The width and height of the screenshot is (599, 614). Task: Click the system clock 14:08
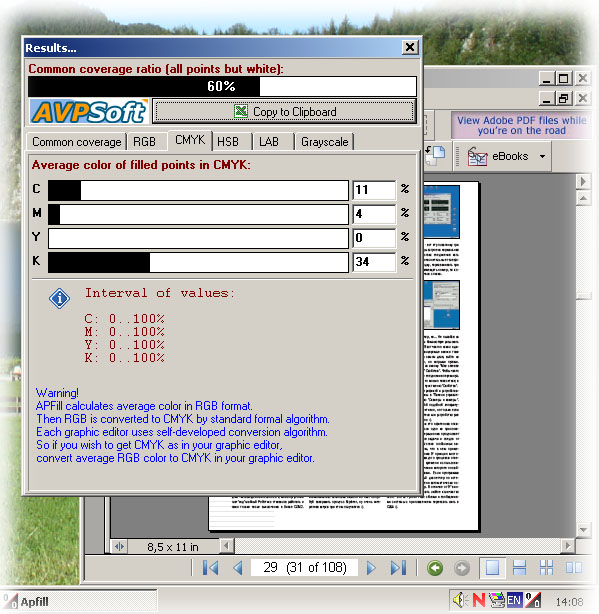[569, 601]
